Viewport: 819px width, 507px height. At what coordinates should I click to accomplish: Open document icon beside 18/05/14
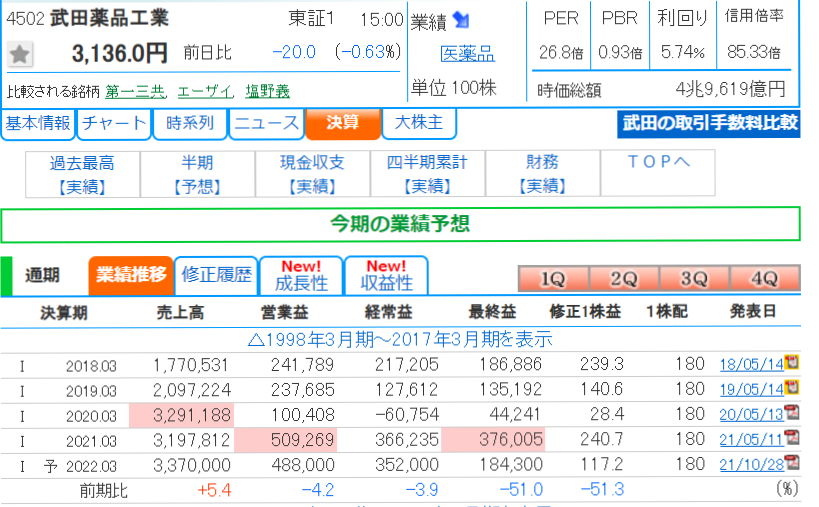tap(792, 362)
